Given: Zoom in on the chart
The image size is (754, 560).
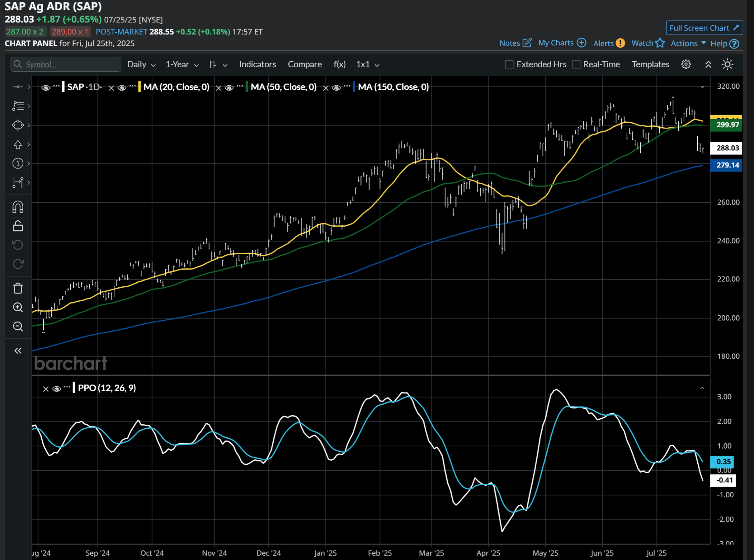Looking at the screenshot, I should 18,307.
